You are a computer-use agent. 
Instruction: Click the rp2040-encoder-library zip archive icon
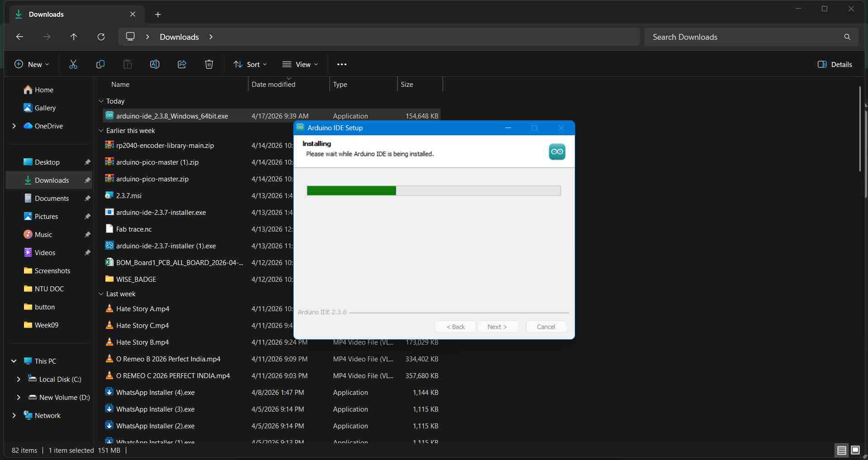[109, 145]
